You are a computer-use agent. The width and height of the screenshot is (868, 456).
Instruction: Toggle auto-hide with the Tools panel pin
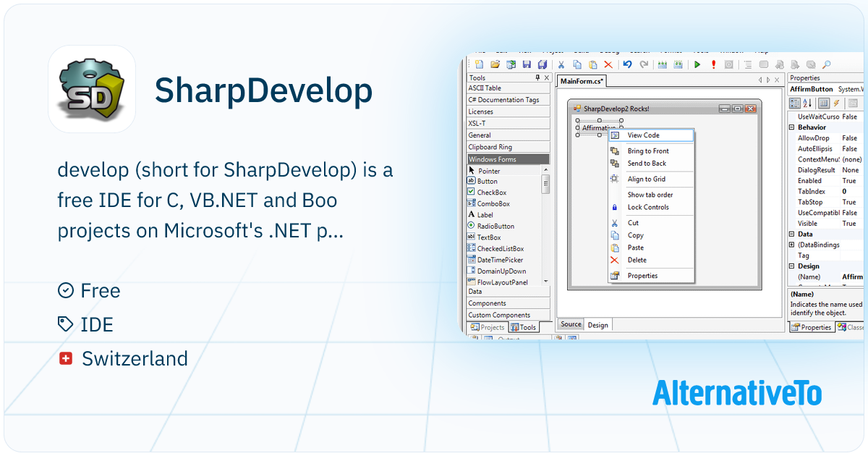click(x=537, y=79)
